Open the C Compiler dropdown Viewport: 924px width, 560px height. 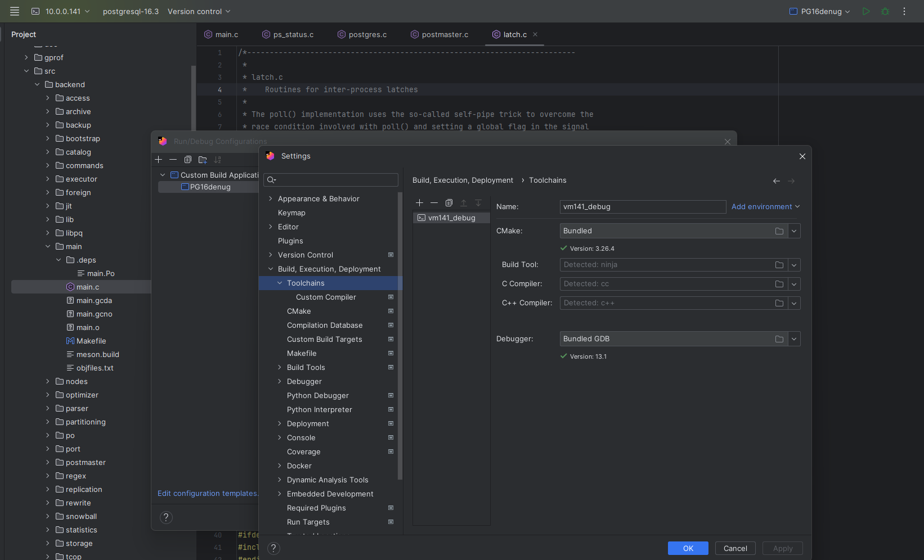794,284
